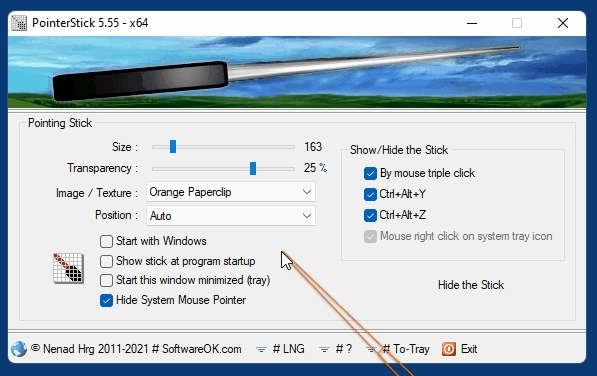
Task: Click the orange Exit power icon
Action: (x=449, y=349)
